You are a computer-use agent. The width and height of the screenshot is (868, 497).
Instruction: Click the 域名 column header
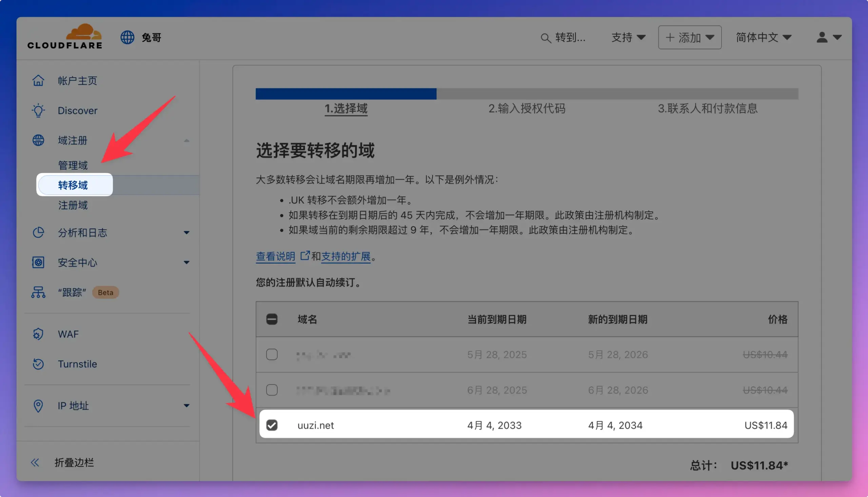coord(307,319)
